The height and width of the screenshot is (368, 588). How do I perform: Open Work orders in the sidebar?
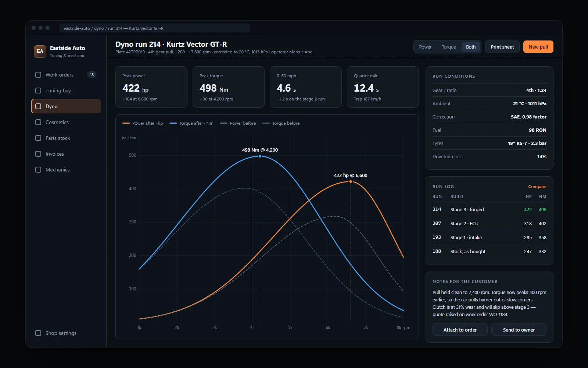[x=66, y=75]
